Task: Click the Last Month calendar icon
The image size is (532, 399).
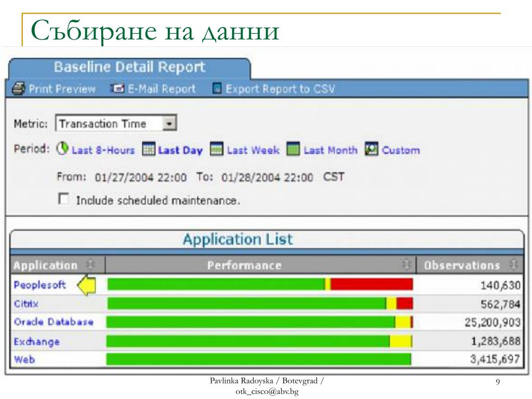Action: tap(293, 149)
